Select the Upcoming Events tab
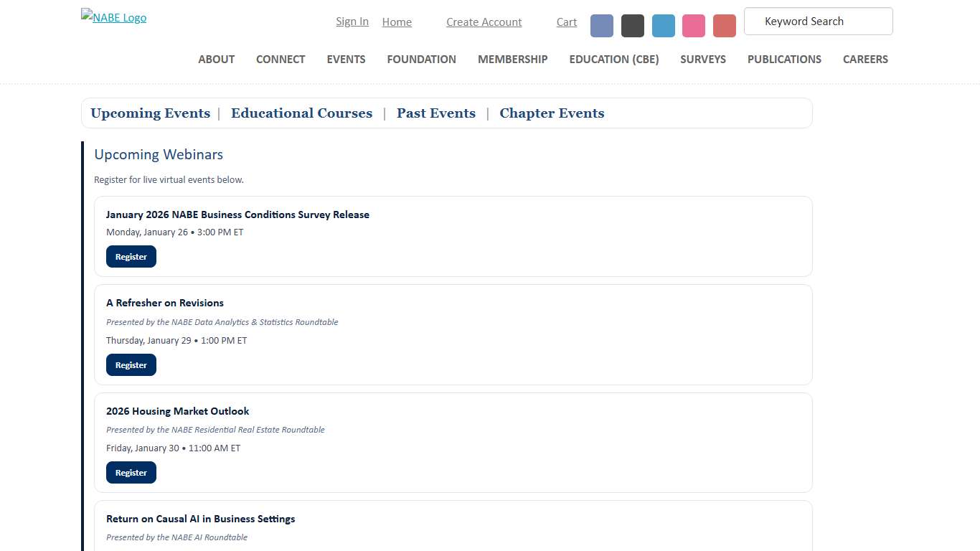 coord(150,113)
